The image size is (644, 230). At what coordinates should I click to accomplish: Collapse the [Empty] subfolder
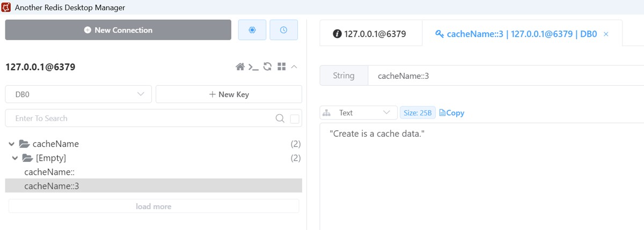pos(16,158)
